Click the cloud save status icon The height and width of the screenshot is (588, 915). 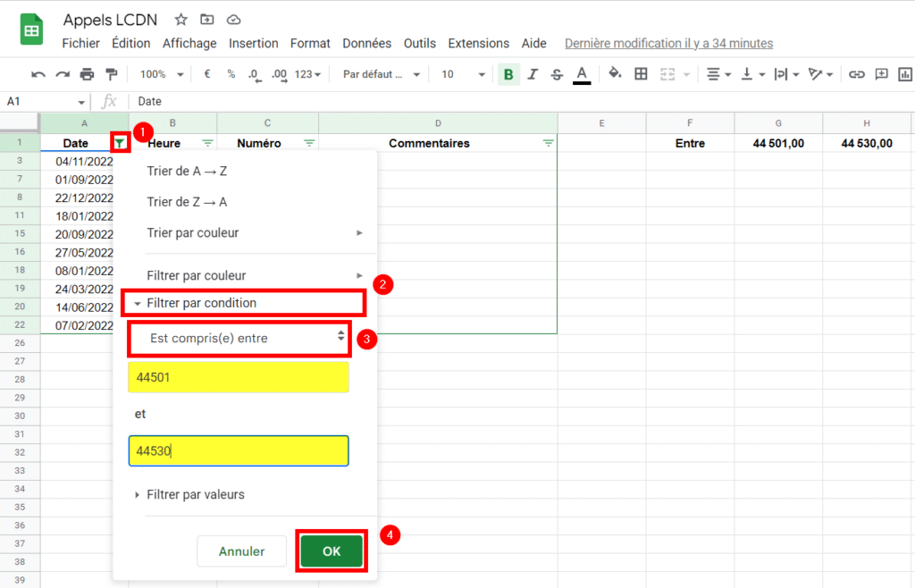233,20
